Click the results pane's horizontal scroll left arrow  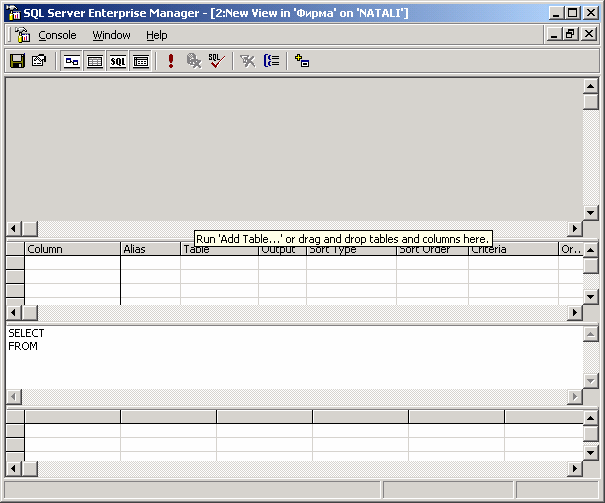click(14, 468)
